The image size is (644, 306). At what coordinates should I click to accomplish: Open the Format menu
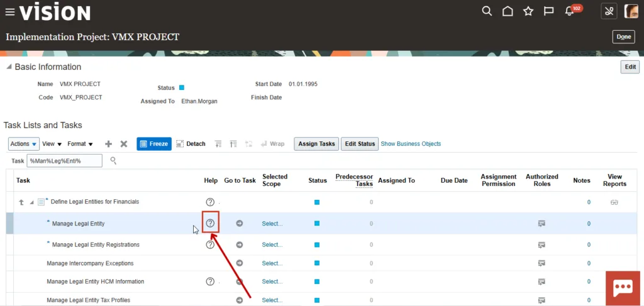80,144
